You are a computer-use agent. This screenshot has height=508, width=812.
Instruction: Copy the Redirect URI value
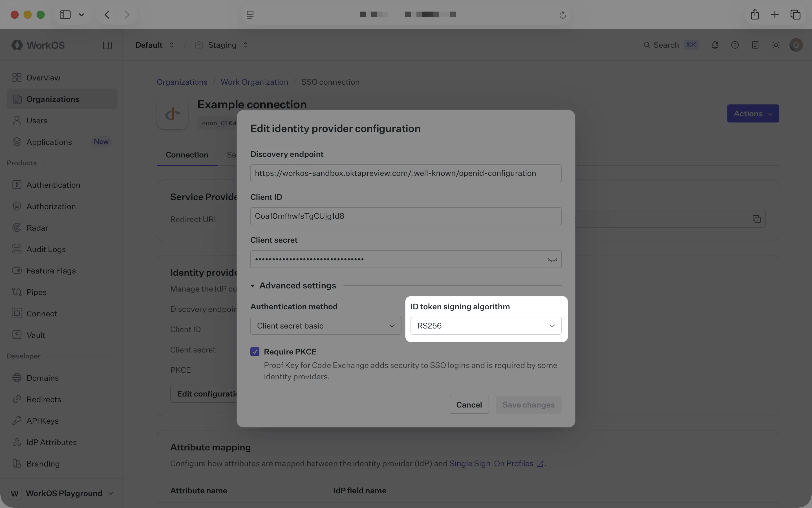[756, 219]
